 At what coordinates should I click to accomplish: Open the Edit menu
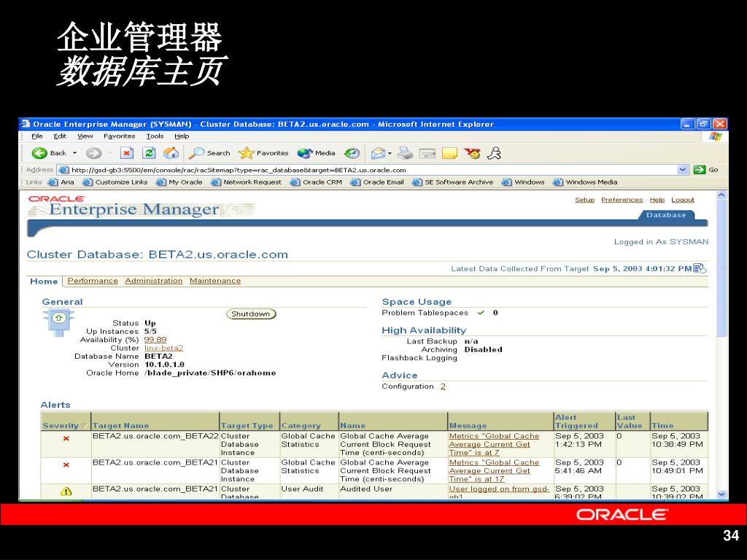(x=60, y=136)
